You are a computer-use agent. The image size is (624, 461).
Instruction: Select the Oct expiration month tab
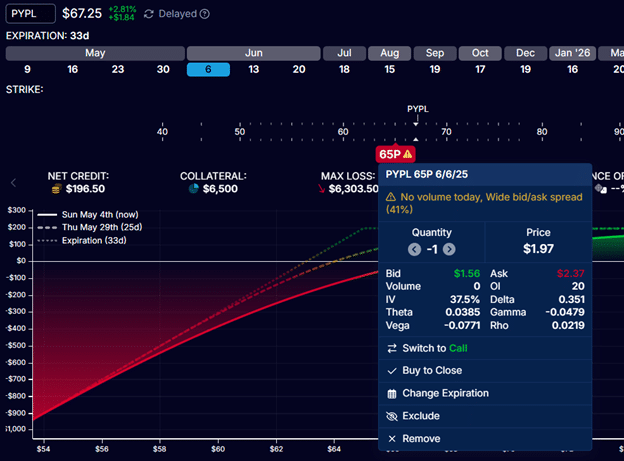(x=480, y=53)
